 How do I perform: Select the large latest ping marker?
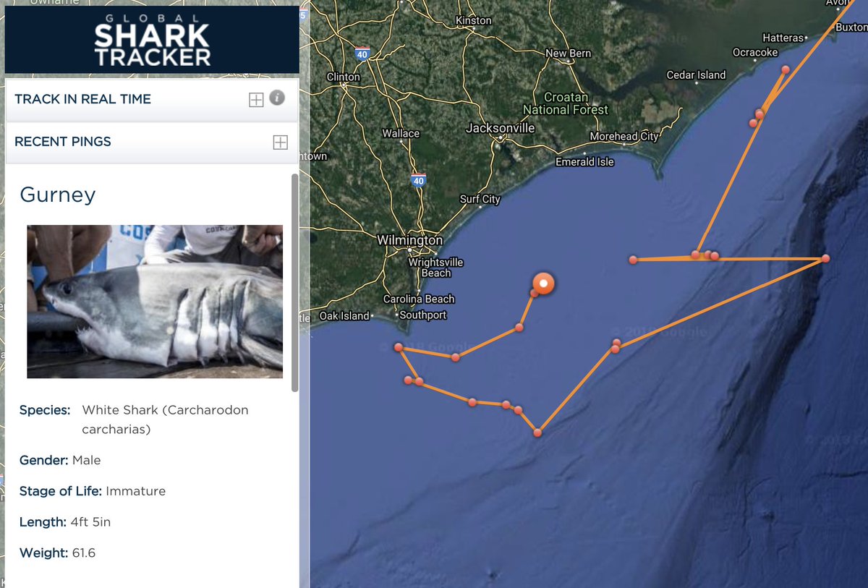click(543, 284)
